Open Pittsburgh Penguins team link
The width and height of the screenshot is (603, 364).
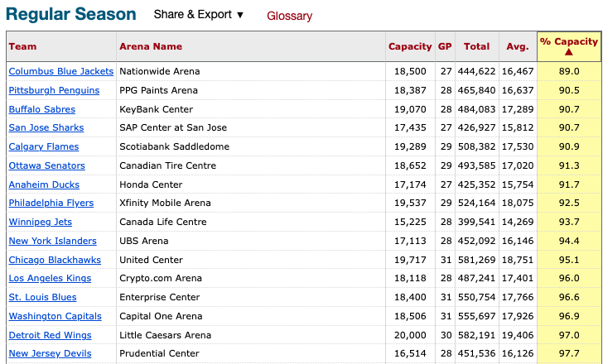54,91
